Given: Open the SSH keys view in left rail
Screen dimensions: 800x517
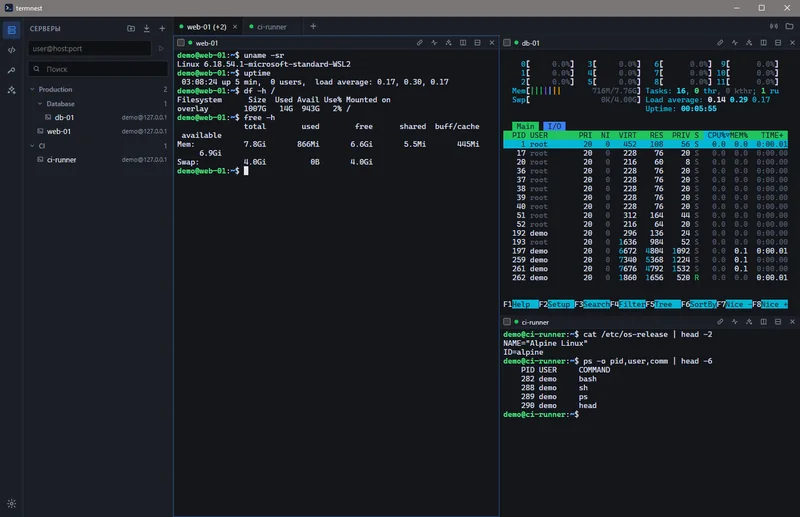Looking at the screenshot, I should (11, 70).
